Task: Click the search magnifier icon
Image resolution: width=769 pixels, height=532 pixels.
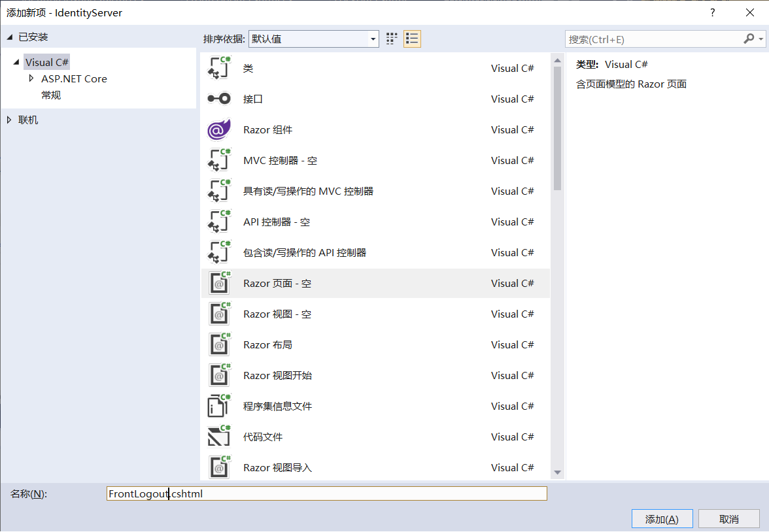Action: point(748,39)
